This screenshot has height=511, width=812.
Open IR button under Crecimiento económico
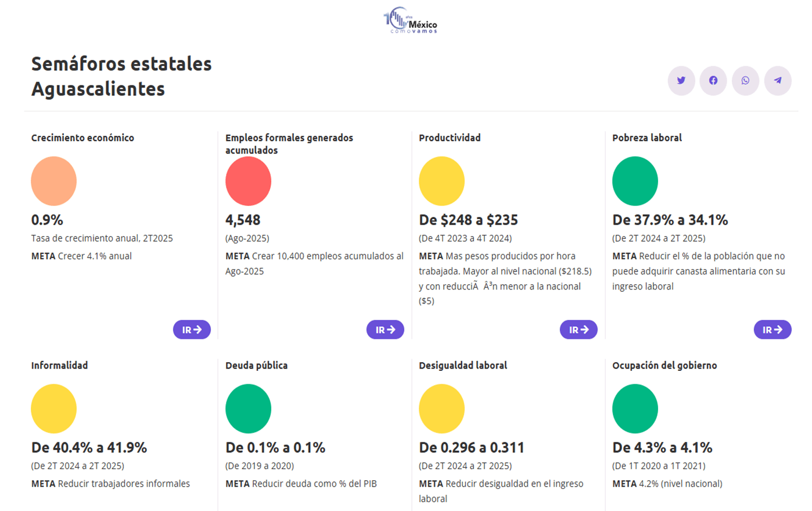[x=192, y=330]
